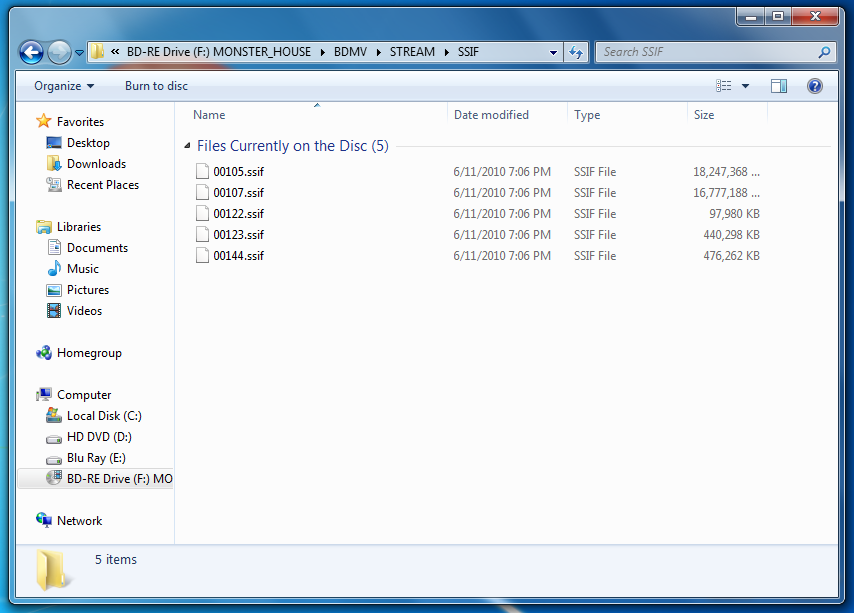Expand arrow after STREAM breadcrumb
The image size is (854, 613).
tap(447, 52)
